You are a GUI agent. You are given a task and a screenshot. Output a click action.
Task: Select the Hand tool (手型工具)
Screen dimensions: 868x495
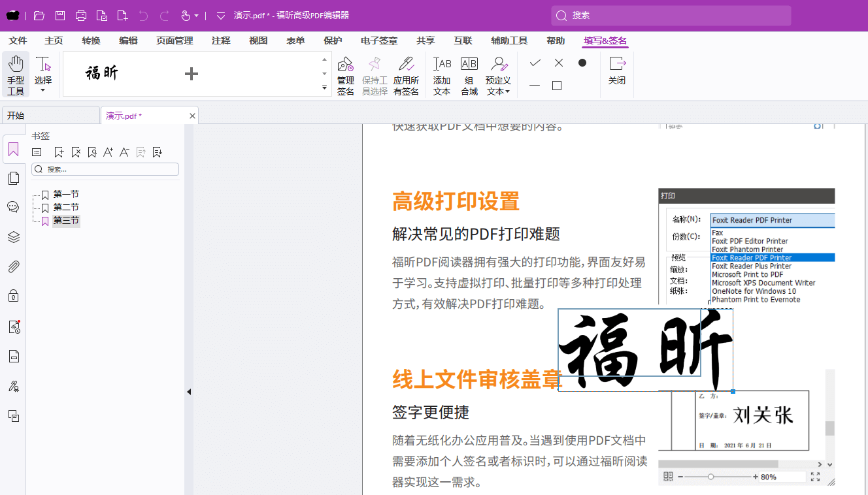pyautogui.click(x=16, y=74)
